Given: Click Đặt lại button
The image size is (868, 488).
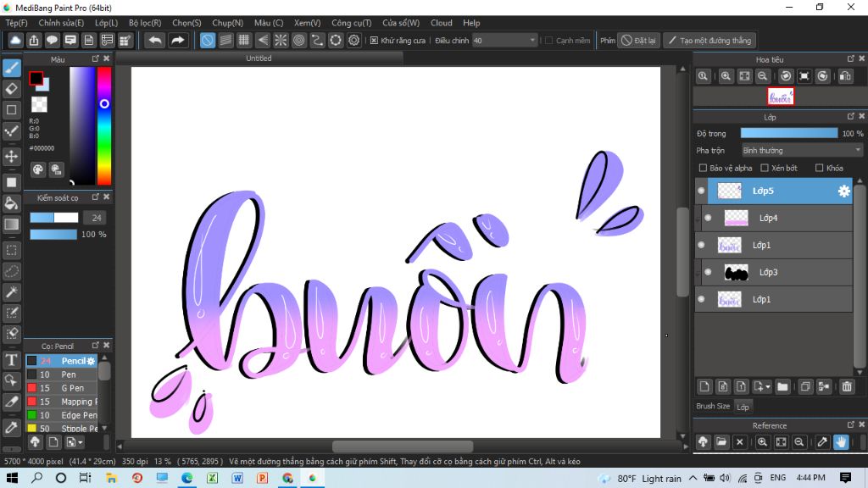Looking at the screenshot, I should (x=639, y=41).
